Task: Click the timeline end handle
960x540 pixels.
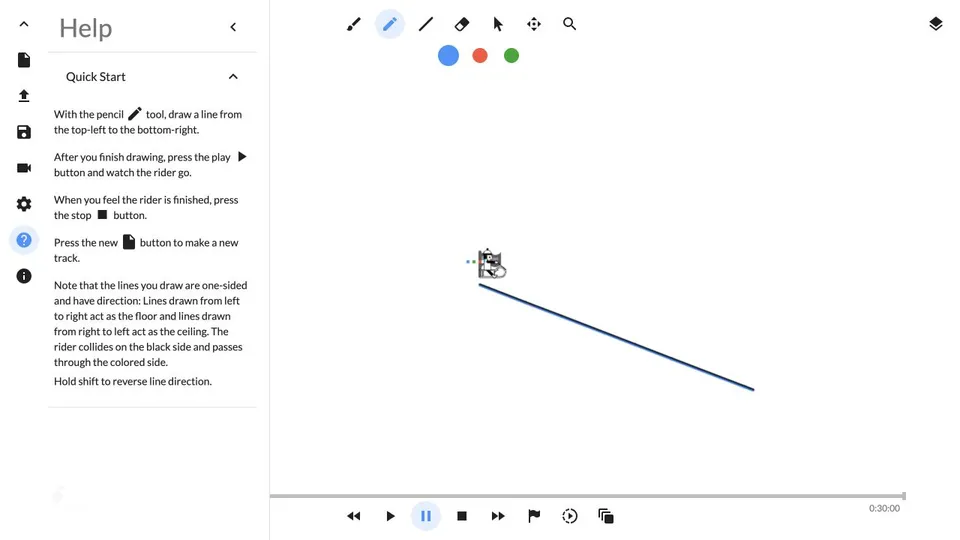Action: coord(904,496)
